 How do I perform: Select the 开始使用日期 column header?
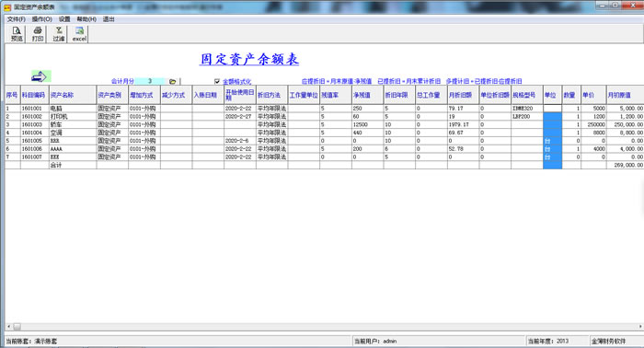pyautogui.click(x=240, y=95)
